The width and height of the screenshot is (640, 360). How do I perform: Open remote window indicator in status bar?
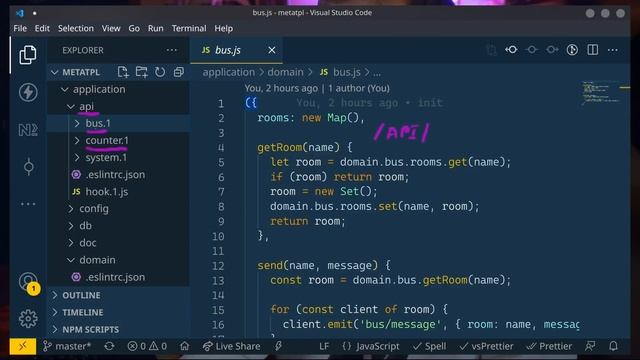pos(23,346)
